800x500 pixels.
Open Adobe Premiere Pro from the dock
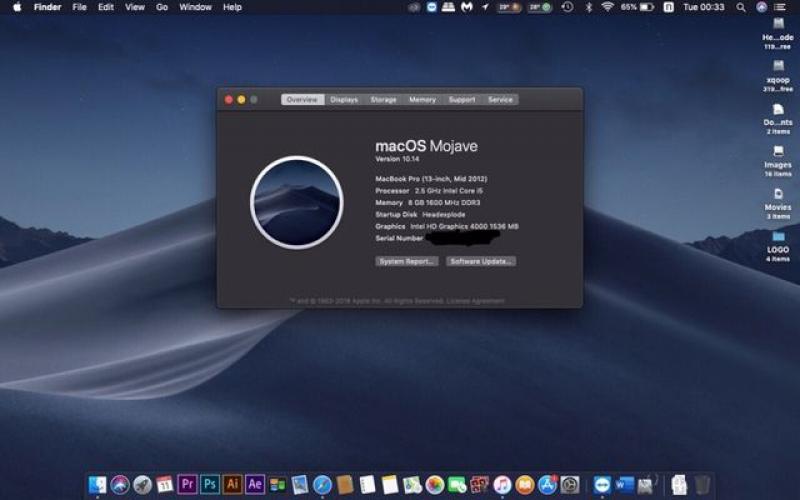tap(187, 485)
